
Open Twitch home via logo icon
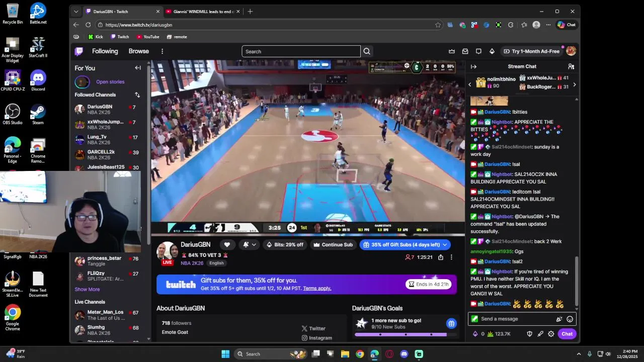pos(79,51)
